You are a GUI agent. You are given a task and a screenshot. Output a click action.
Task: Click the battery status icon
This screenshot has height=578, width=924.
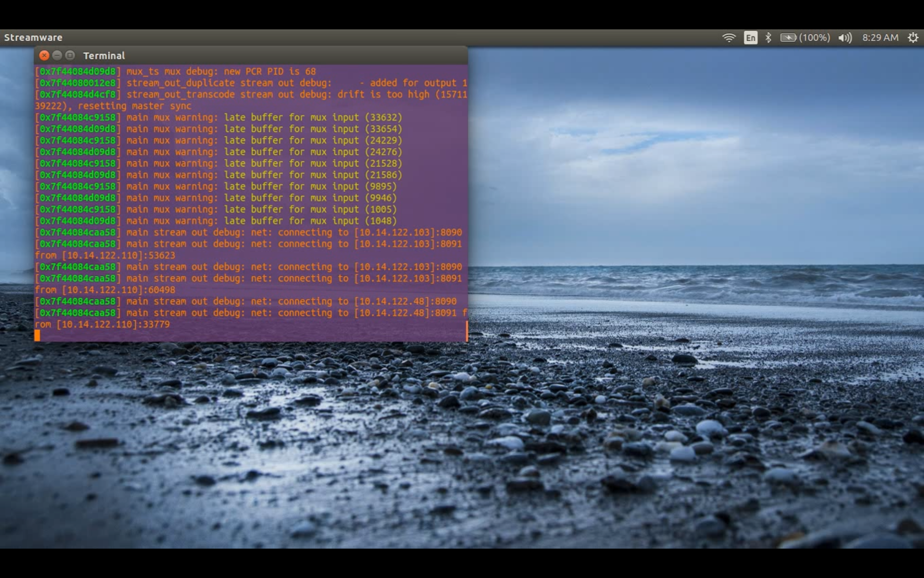(788, 38)
